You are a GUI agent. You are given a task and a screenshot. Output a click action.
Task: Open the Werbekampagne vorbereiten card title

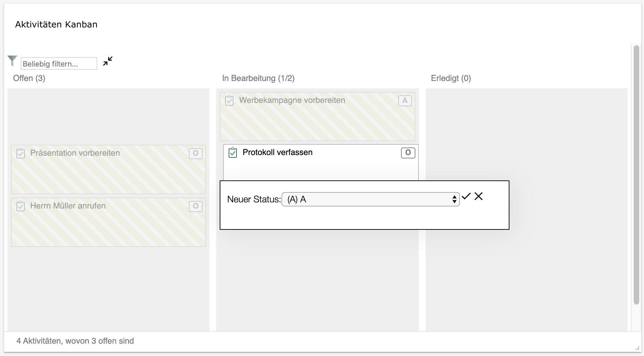(292, 100)
